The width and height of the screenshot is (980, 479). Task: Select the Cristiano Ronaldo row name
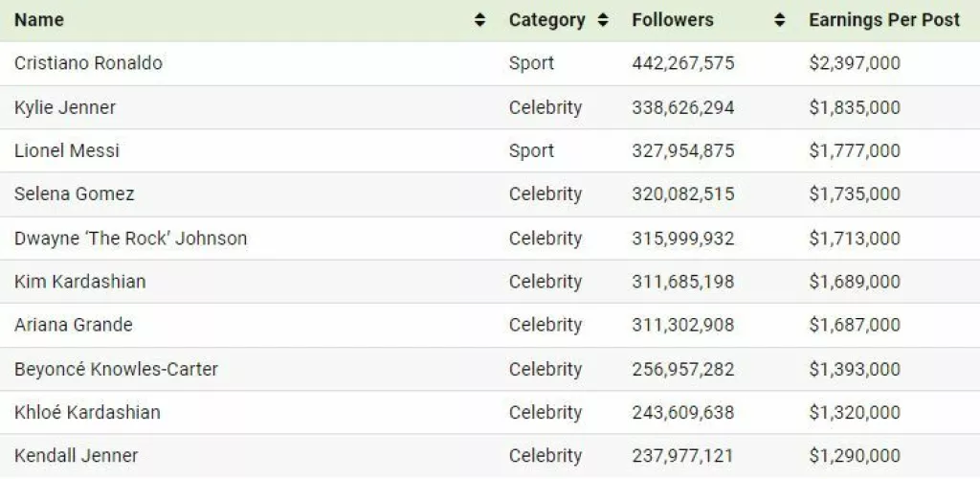tap(88, 63)
